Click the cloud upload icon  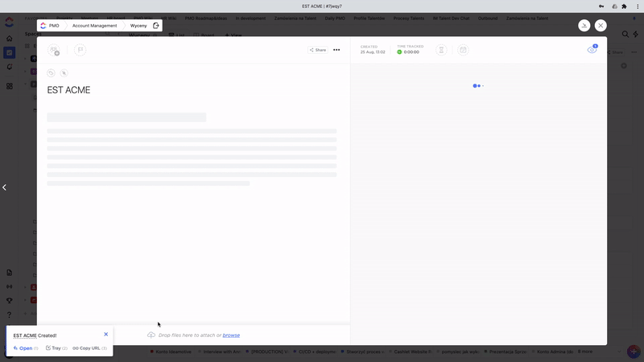click(x=151, y=335)
